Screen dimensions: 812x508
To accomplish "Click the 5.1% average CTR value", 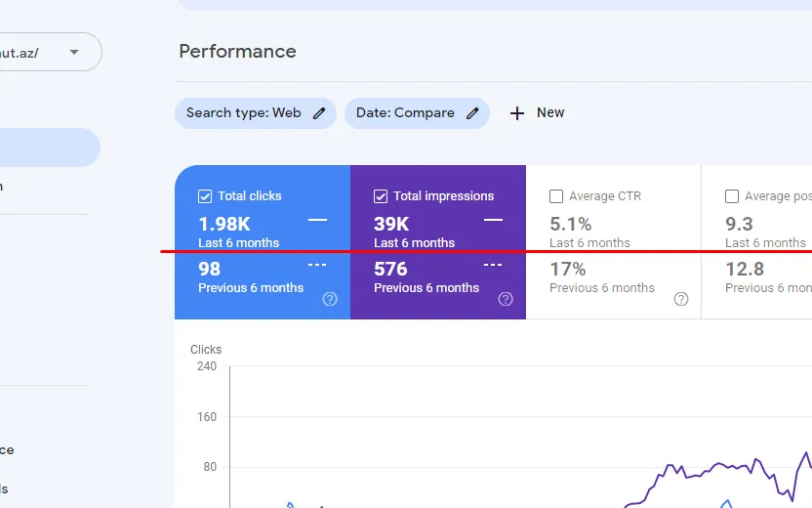I will [x=571, y=224].
